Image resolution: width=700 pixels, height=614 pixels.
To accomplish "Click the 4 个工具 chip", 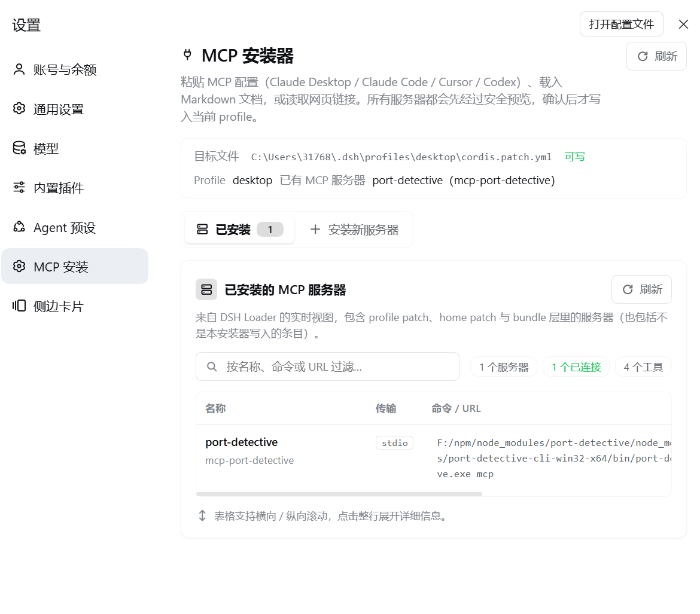I will click(x=643, y=367).
